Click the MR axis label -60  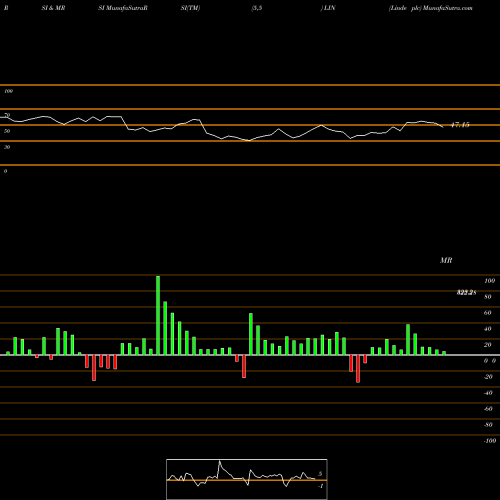point(488,409)
